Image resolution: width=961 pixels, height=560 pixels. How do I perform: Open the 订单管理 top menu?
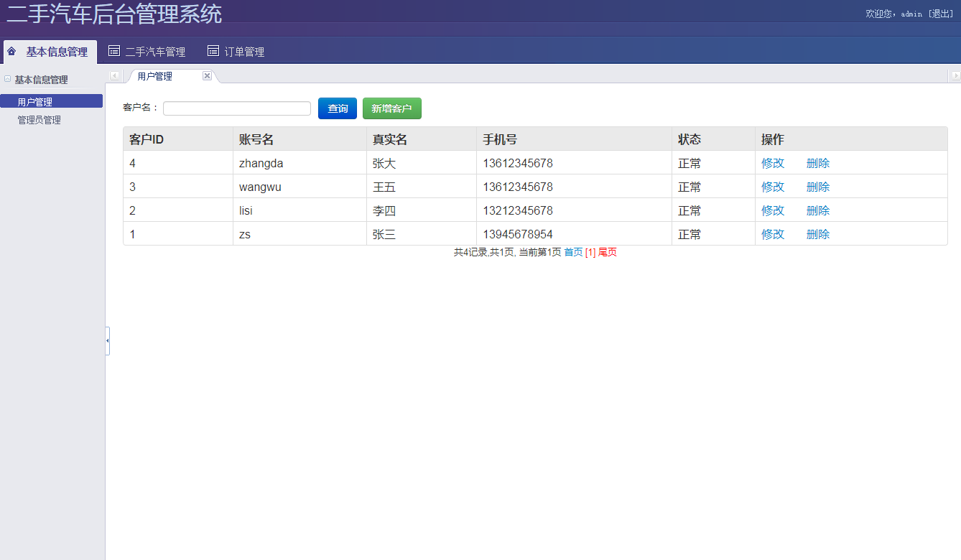(x=244, y=52)
